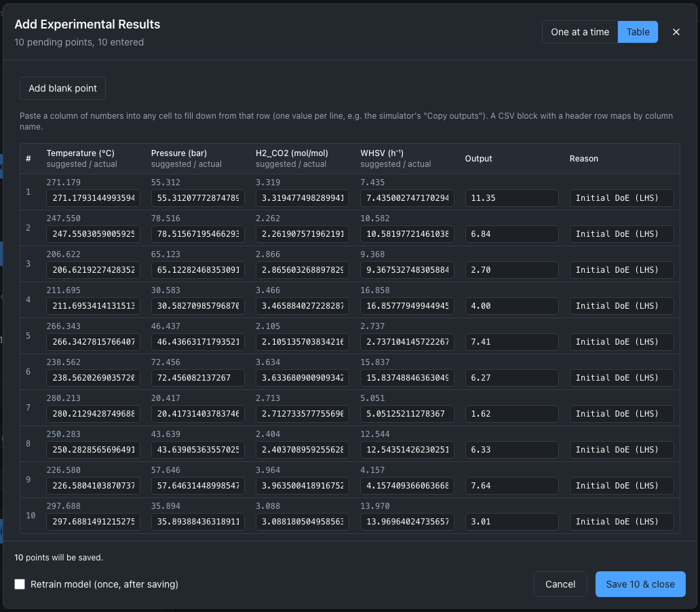Edit row 4 Pressure field 30.58
700x612 pixels.
coord(198,306)
